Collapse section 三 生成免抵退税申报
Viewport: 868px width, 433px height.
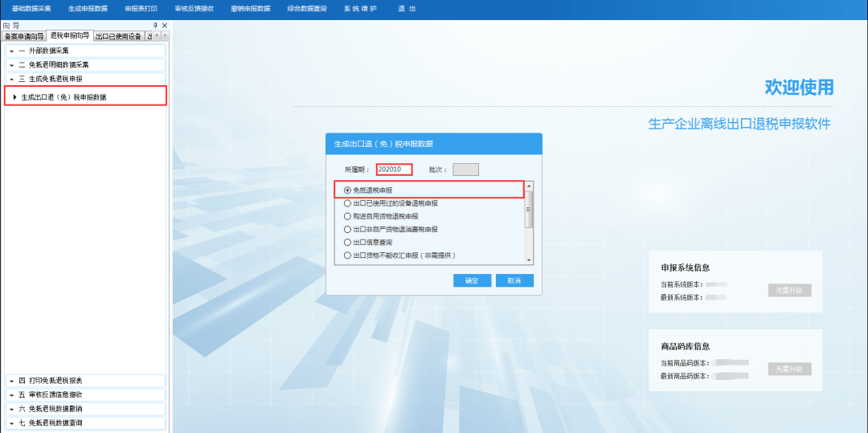[x=85, y=80]
